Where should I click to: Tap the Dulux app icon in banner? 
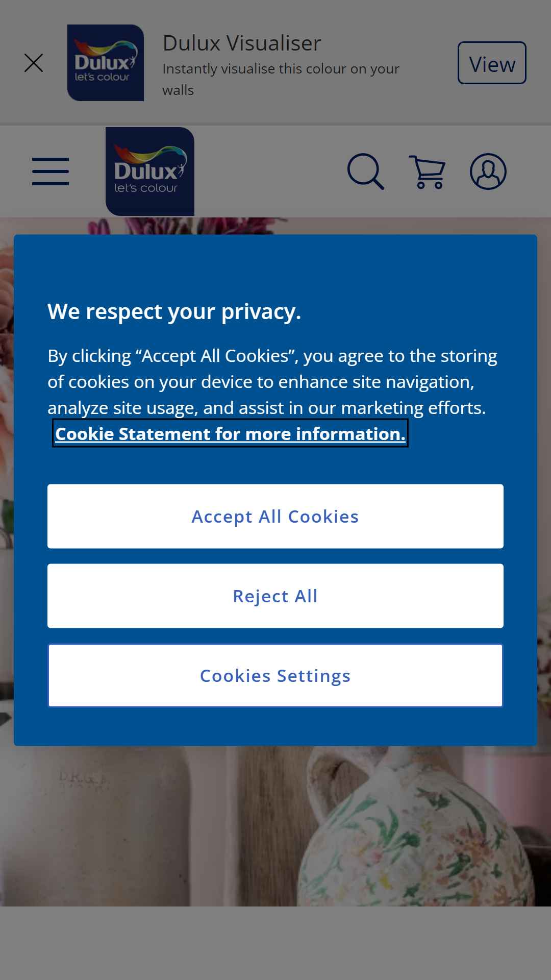[106, 63]
